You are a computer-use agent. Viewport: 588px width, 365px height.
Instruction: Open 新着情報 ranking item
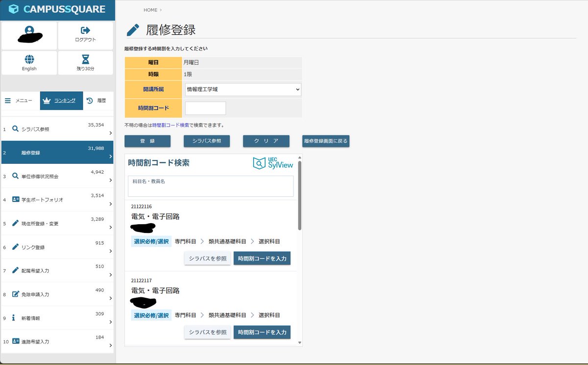click(57, 317)
